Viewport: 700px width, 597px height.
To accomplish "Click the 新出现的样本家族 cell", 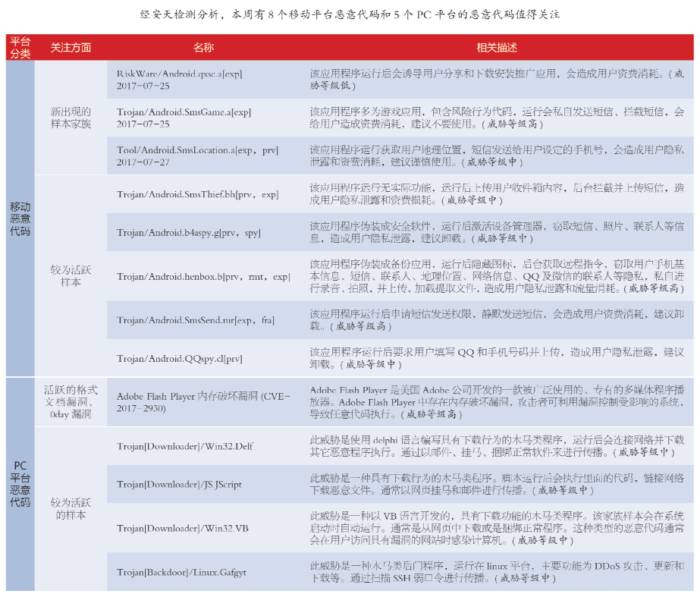I will click(x=71, y=117).
